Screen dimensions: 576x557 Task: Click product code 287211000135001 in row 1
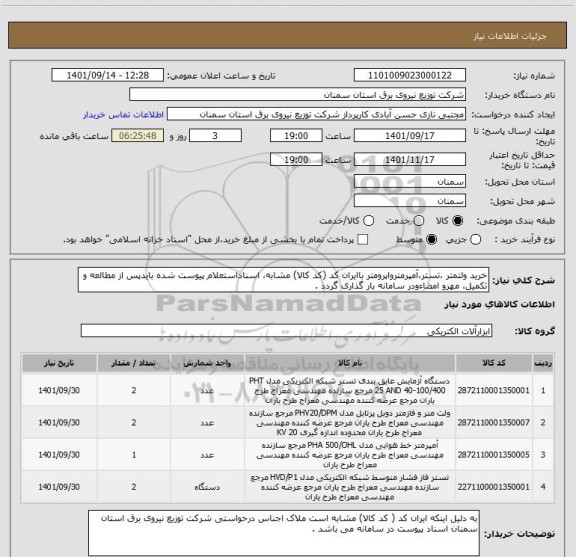tap(493, 390)
